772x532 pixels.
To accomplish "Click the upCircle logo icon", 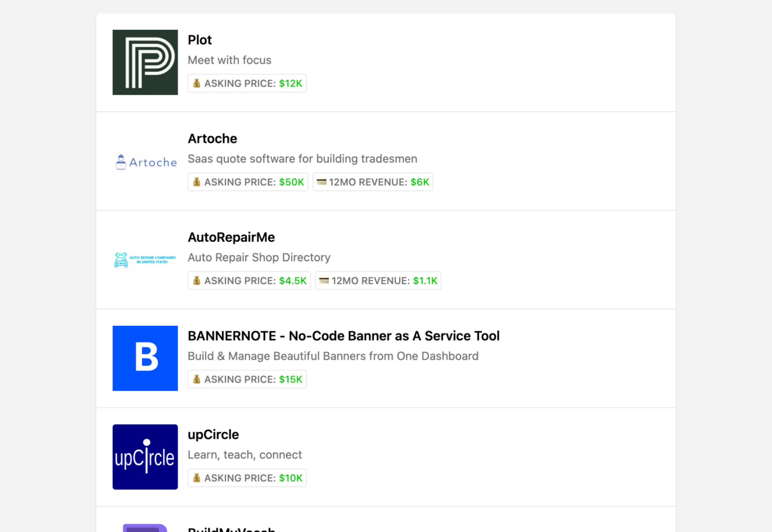I will (x=145, y=457).
